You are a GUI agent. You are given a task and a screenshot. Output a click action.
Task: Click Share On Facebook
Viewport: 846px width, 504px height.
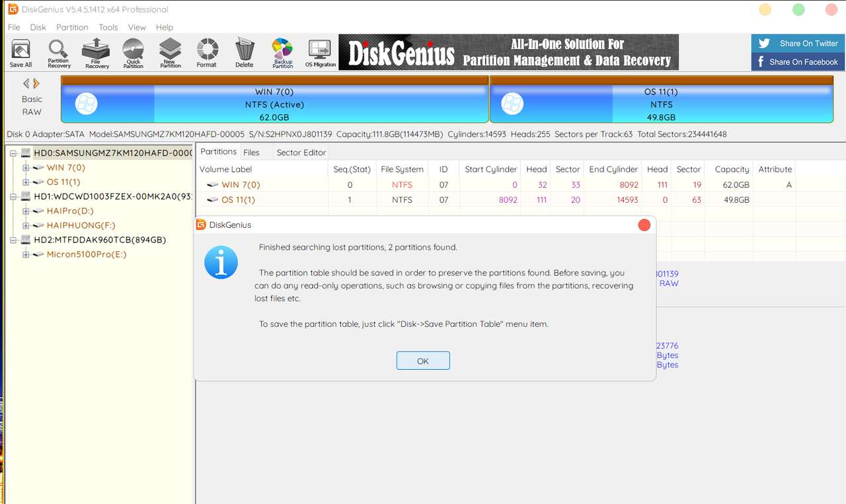798,61
